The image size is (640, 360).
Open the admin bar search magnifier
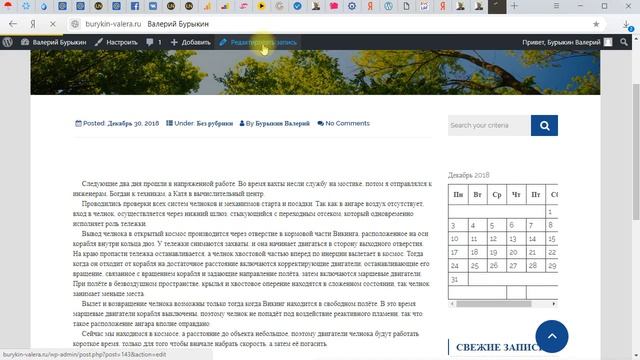tap(624, 42)
